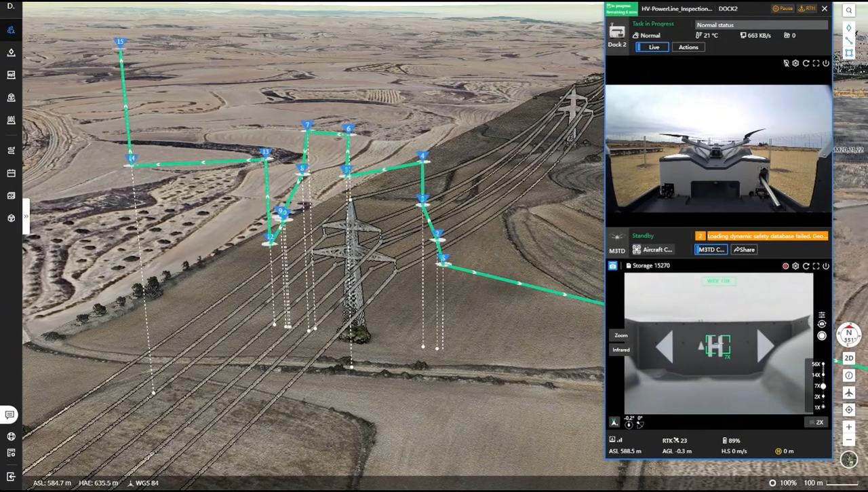
Task: Toggle the dock livestream mute-style icon
Action: point(786,63)
